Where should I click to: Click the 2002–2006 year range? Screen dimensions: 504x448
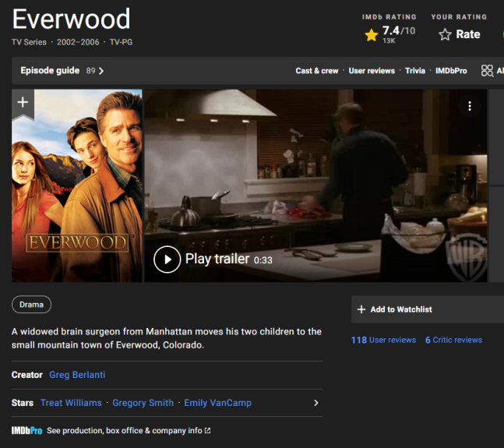point(78,42)
